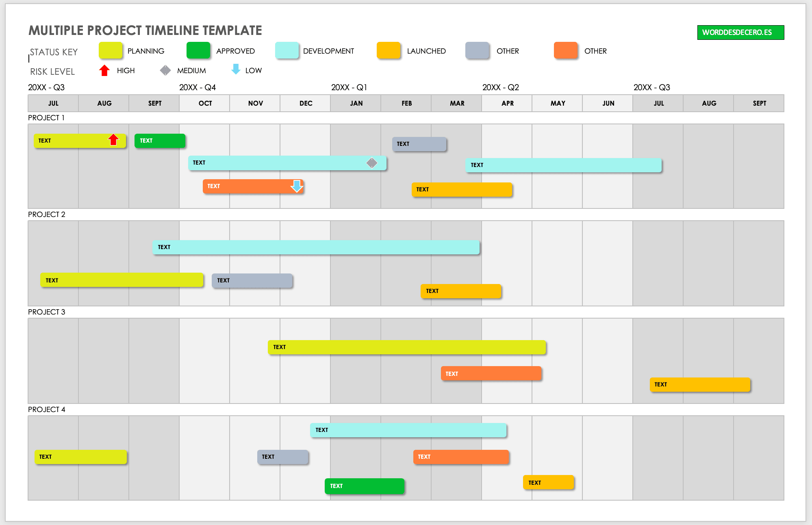Select Project 3 amber bar in July
Image resolution: width=812 pixels, height=525 pixels.
(x=700, y=384)
